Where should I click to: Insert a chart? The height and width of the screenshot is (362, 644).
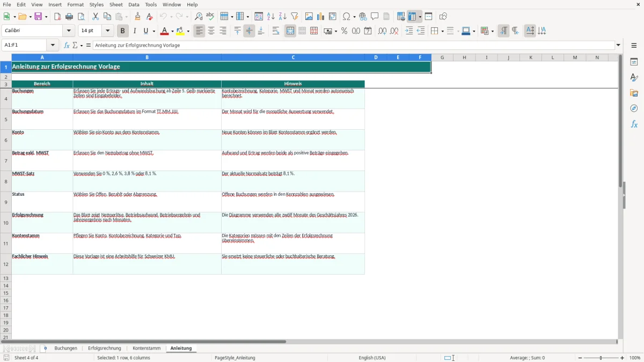click(321, 17)
